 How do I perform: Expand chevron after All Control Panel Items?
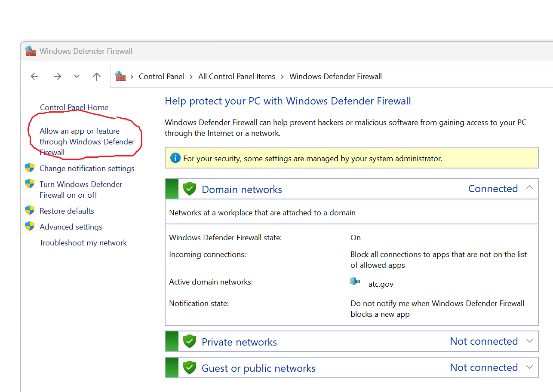click(283, 77)
